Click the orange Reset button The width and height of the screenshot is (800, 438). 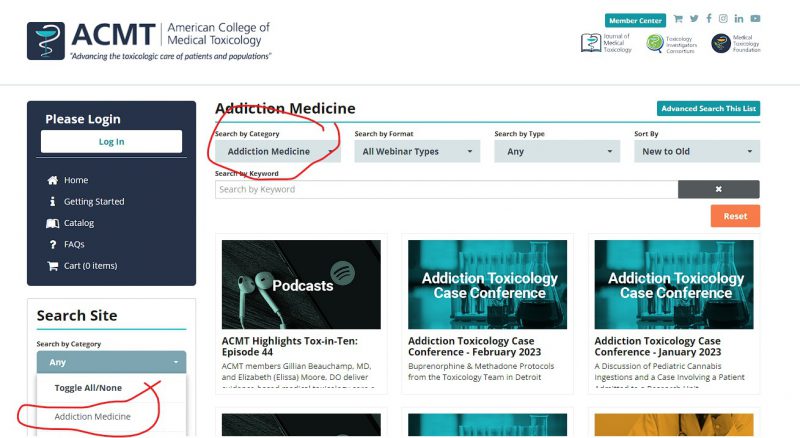point(735,216)
